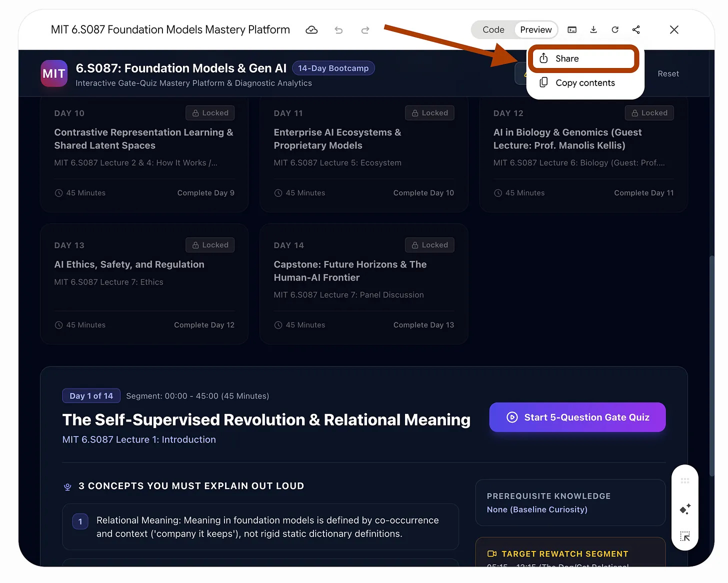
Task: Click the Day 1 of 14 badge
Action: pos(91,396)
